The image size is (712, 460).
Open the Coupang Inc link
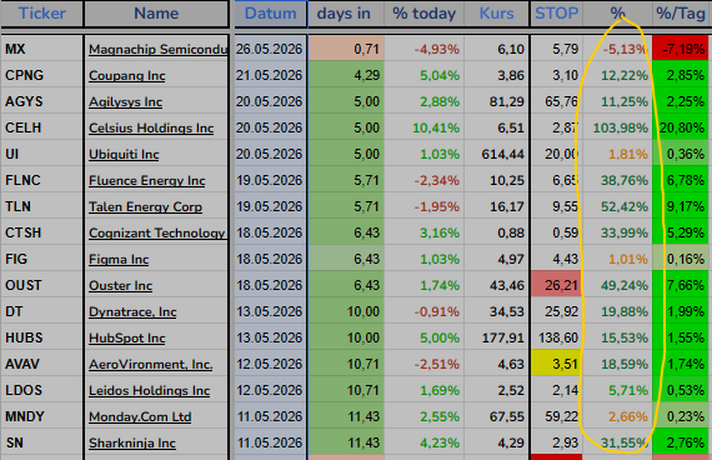[127, 75]
